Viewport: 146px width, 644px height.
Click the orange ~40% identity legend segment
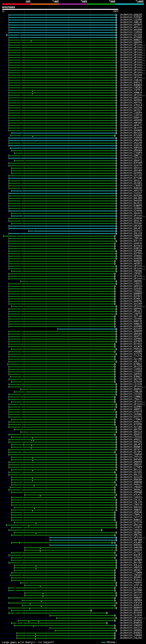click(45, 4)
